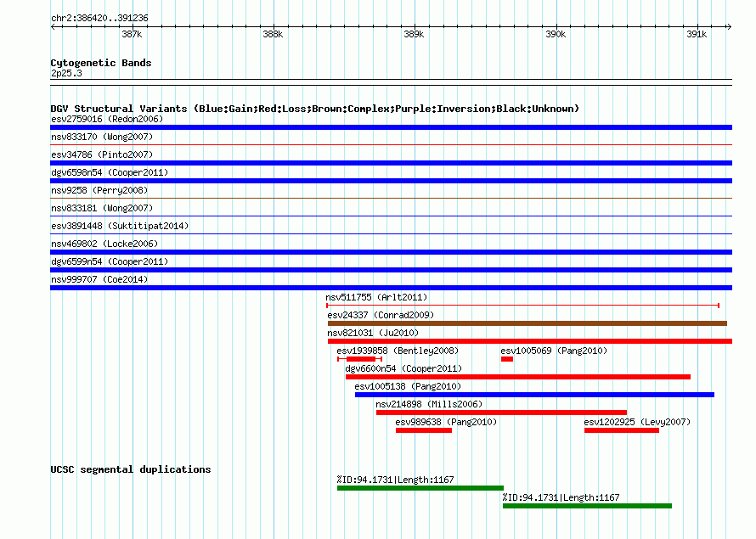Viewport: 756px width, 539px height.
Task: Click the 389k ruler tick label
Action: 414,34
